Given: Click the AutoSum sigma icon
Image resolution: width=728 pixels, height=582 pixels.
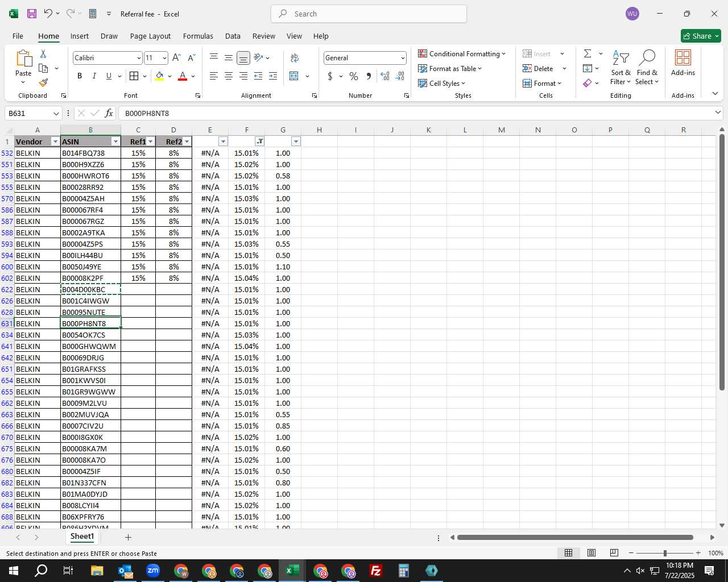Looking at the screenshot, I should click(588, 53).
